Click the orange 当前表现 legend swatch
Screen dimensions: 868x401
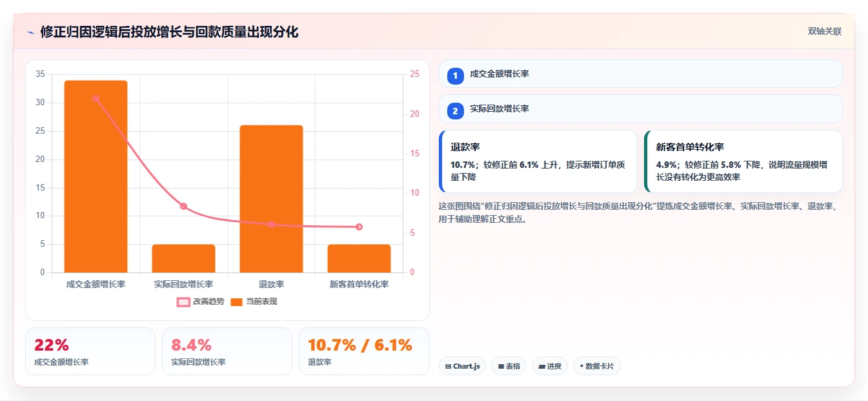point(236,302)
